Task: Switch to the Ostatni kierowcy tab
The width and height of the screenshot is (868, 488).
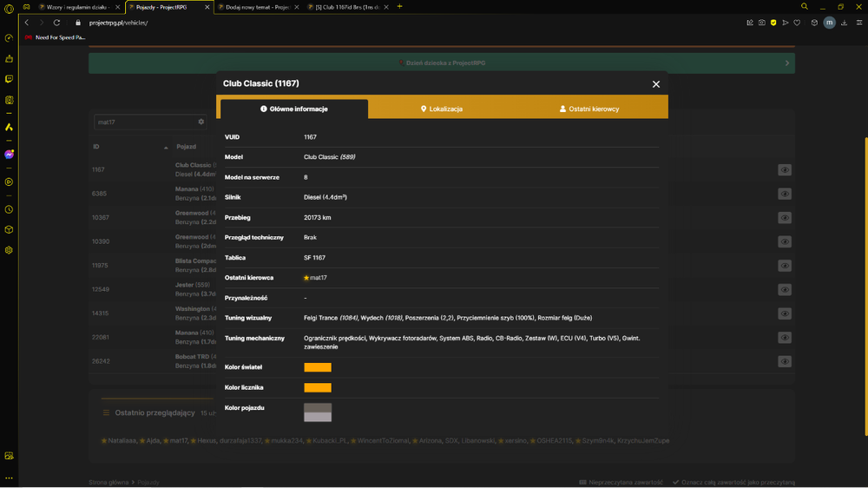Action: (x=589, y=109)
